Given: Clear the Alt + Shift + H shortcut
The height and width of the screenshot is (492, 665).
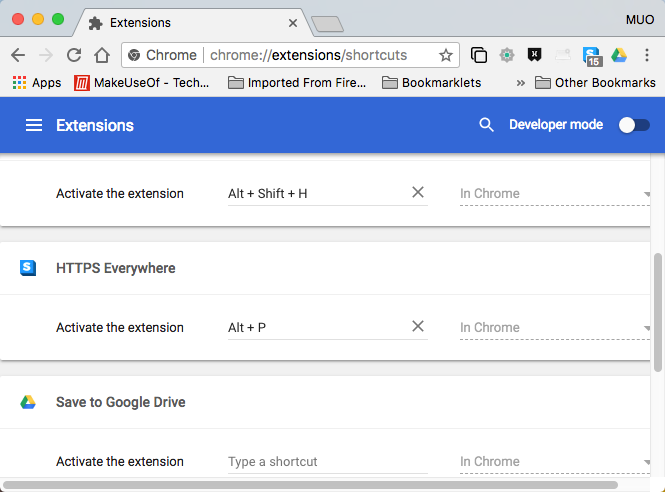Looking at the screenshot, I should point(418,192).
